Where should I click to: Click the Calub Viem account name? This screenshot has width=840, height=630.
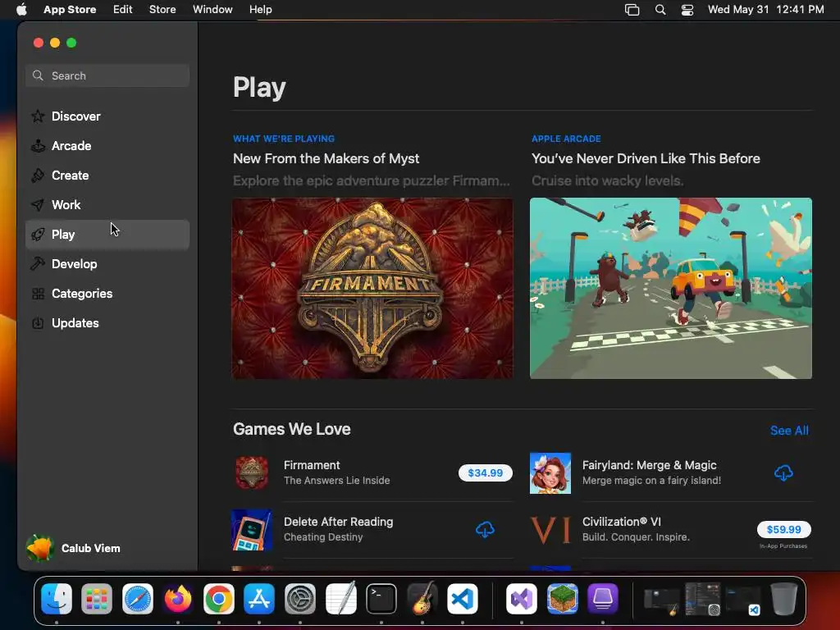tap(90, 548)
